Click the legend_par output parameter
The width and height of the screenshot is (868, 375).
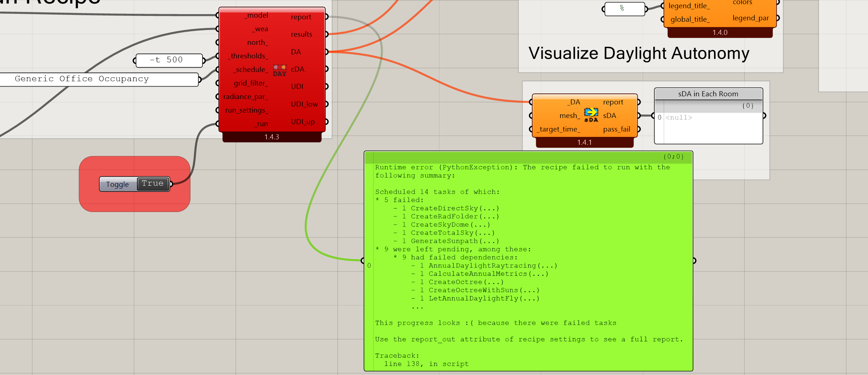[x=750, y=18]
